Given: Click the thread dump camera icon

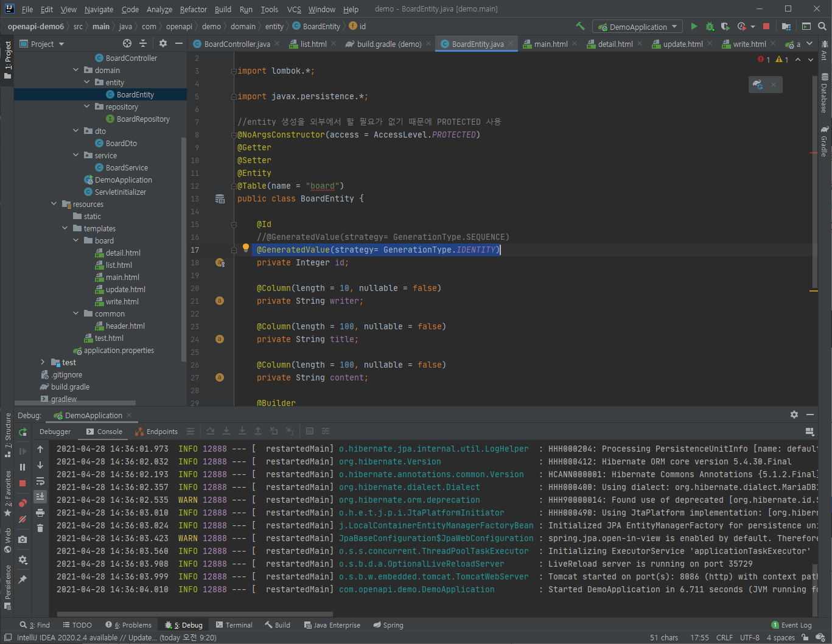Looking at the screenshot, I should pyautogui.click(x=23, y=539).
